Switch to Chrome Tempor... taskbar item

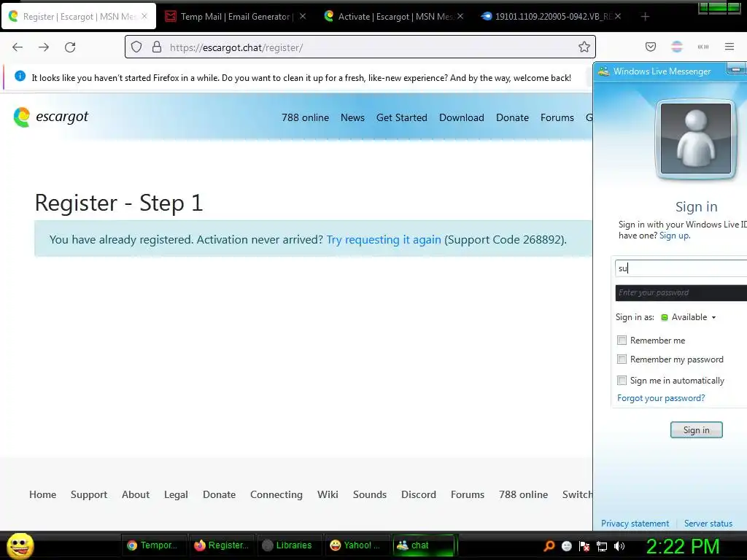152,545
